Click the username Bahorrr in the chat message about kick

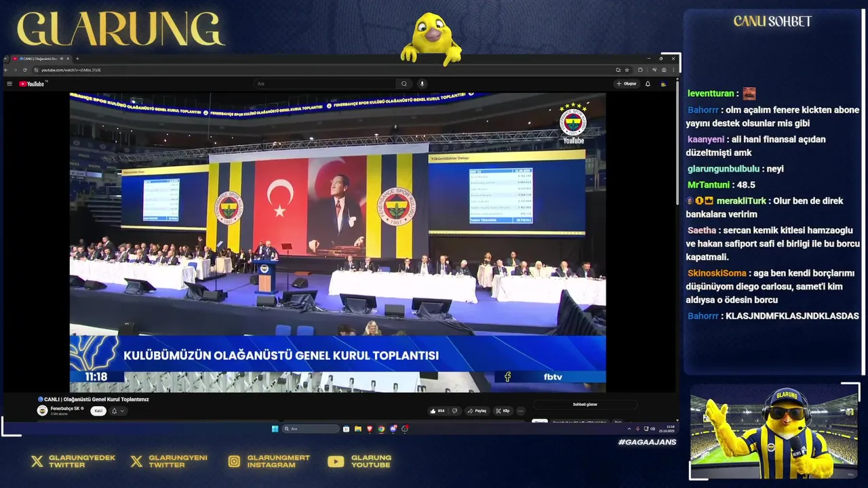pyautogui.click(x=703, y=110)
